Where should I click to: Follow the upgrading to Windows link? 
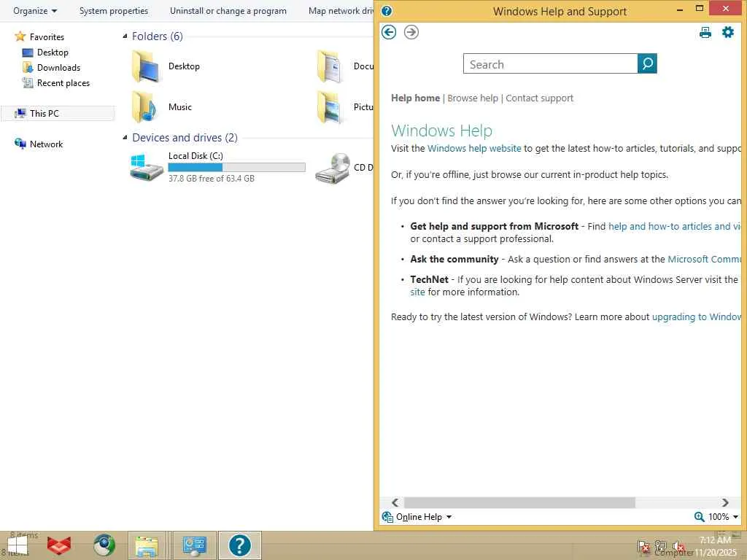[697, 317]
